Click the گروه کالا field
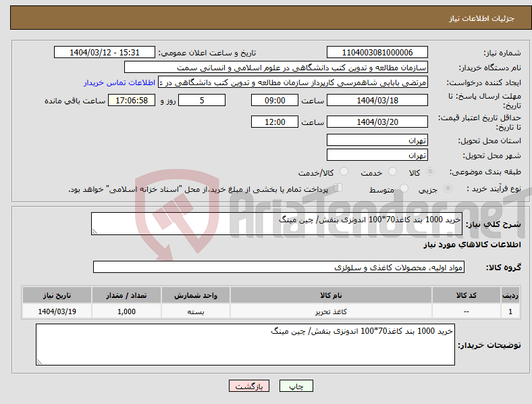Viewport: 532px width, 404px height. coord(279,267)
